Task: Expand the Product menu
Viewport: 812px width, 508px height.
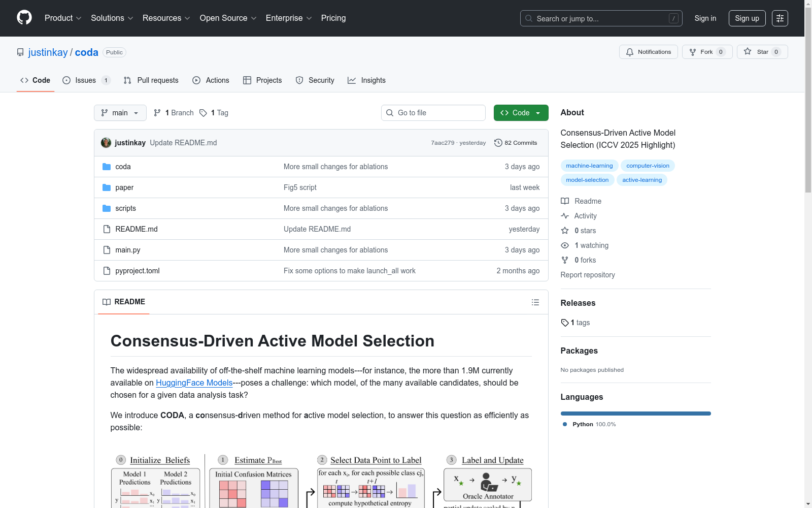Action: pos(63,18)
